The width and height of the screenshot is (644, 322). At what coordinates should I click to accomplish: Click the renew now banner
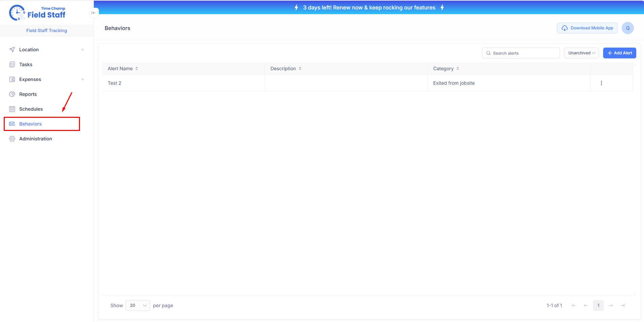(x=369, y=7)
